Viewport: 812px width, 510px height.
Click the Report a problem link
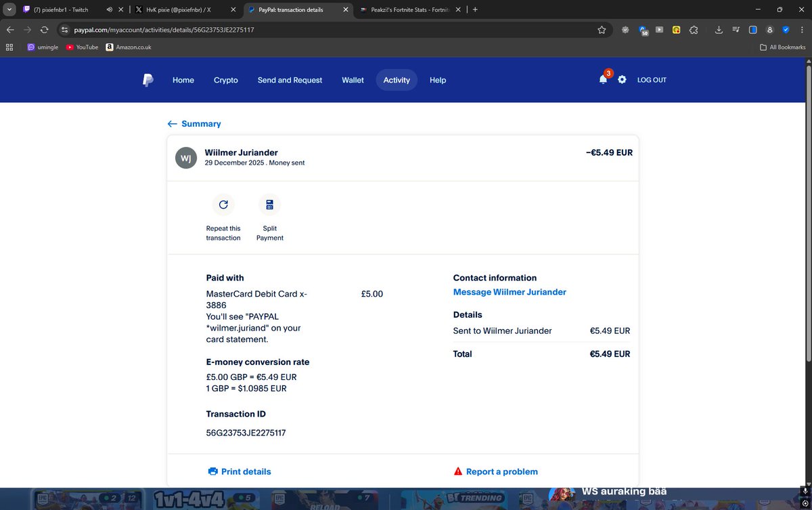502,471
